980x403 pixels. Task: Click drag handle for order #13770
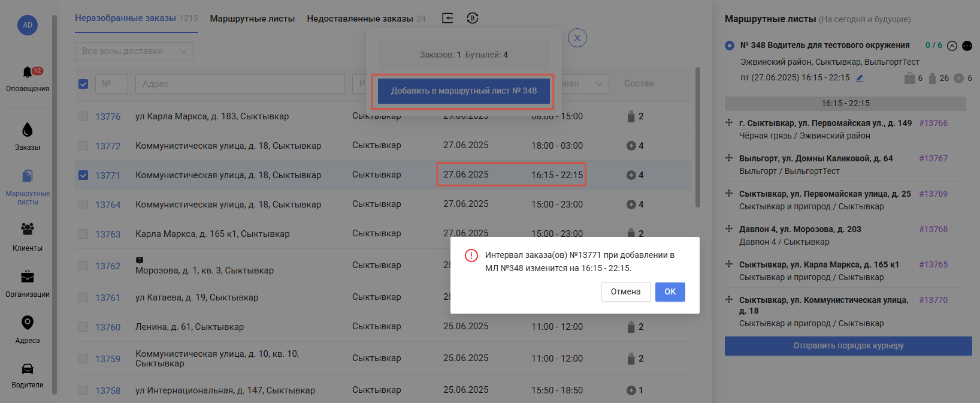(x=729, y=299)
